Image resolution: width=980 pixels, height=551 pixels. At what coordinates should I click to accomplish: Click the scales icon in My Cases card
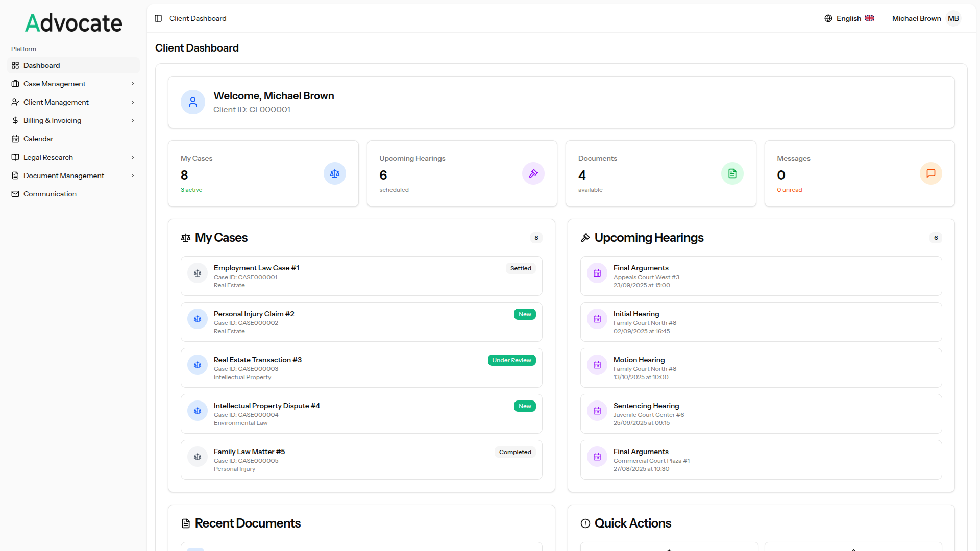335,173
